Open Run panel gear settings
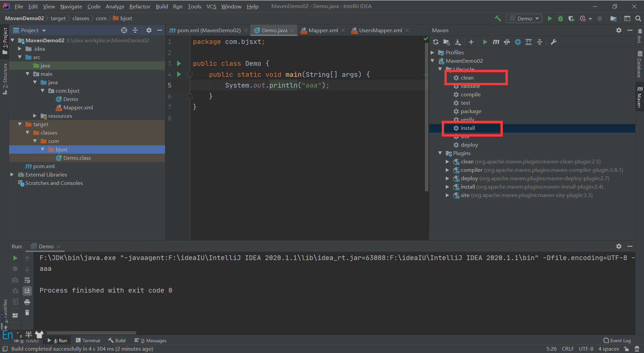The image size is (644, 353). point(619,246)
